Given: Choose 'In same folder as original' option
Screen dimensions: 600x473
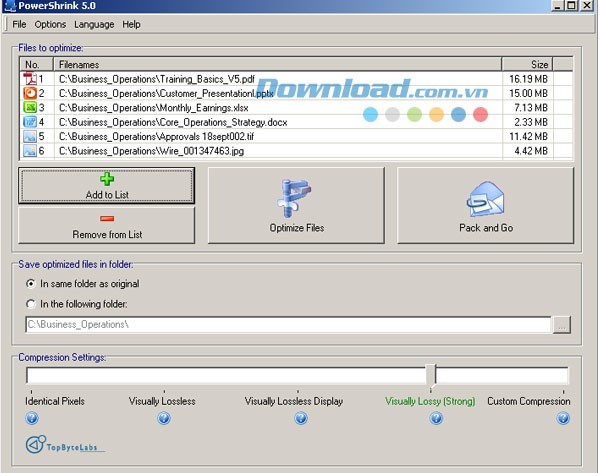Looking at the screenshot, I should (x=31, y=283).
